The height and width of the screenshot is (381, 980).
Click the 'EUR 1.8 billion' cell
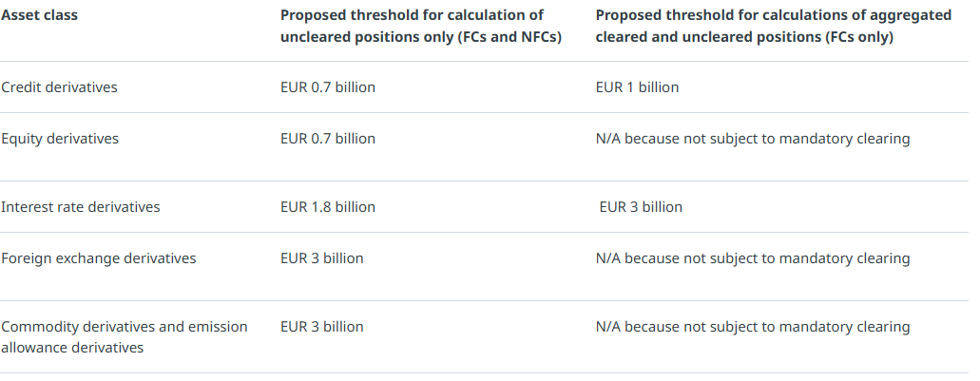pos(328,207)
